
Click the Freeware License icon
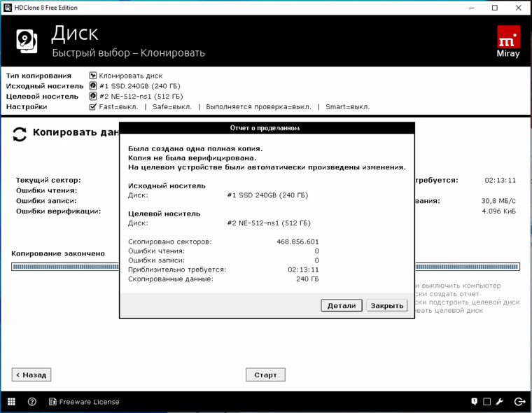coord(52,402)
